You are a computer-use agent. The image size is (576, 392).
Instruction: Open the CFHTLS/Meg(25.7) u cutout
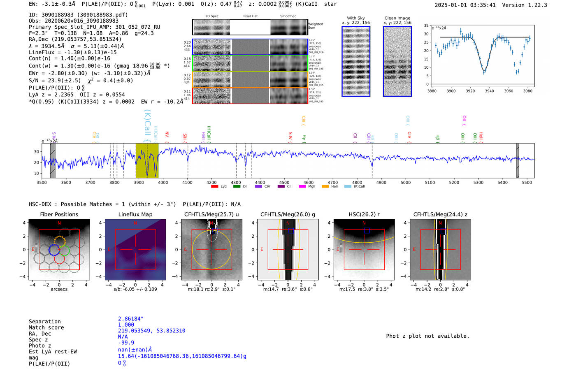pyautogui.click(x=211, y=250)
